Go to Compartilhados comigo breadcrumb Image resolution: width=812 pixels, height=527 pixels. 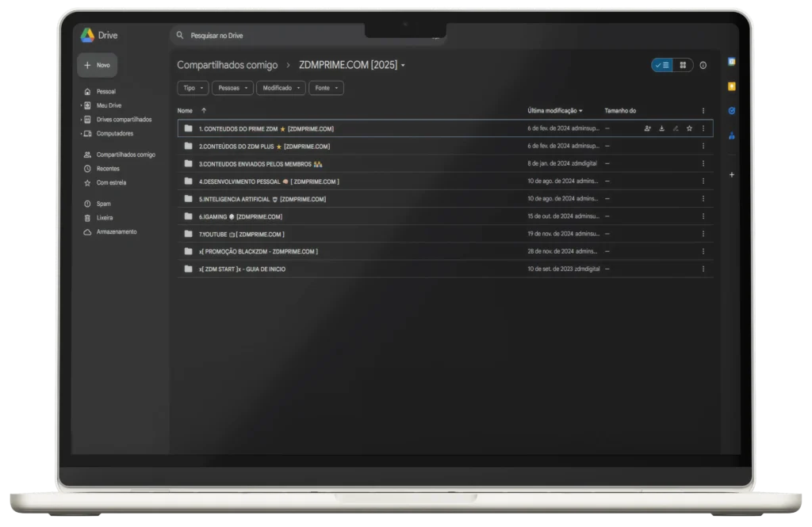pos(228,65)
